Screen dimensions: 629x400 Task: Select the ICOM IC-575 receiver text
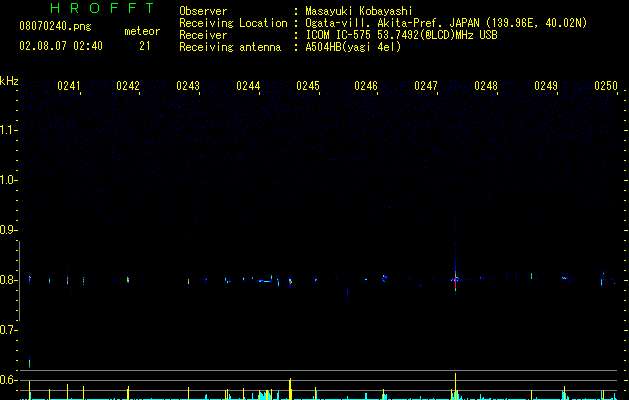(x=401, y=35)
